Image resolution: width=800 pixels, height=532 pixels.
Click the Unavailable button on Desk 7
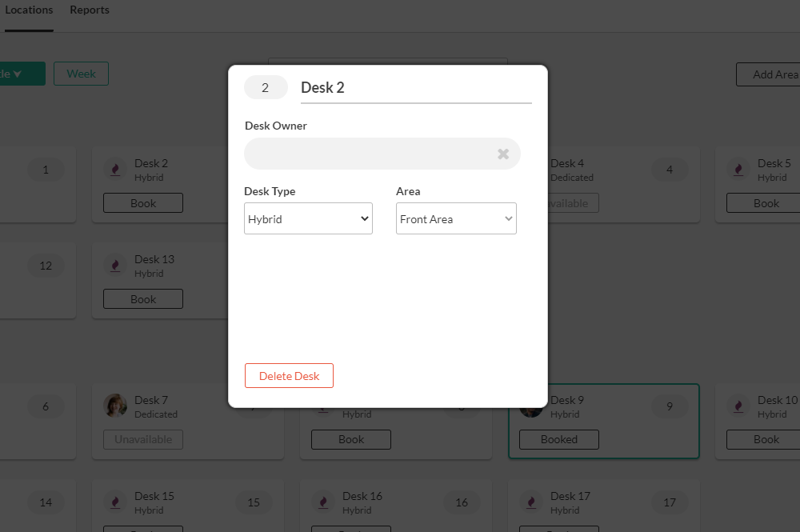[x=143, y=440]
